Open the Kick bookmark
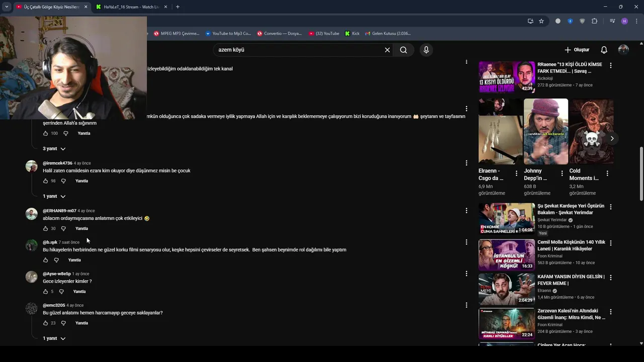644x362 pixels. coord(352,34)
